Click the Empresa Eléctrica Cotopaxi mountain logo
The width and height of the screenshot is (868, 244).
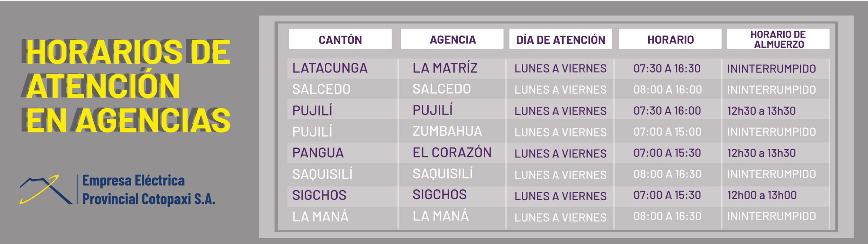coord(46,189)
